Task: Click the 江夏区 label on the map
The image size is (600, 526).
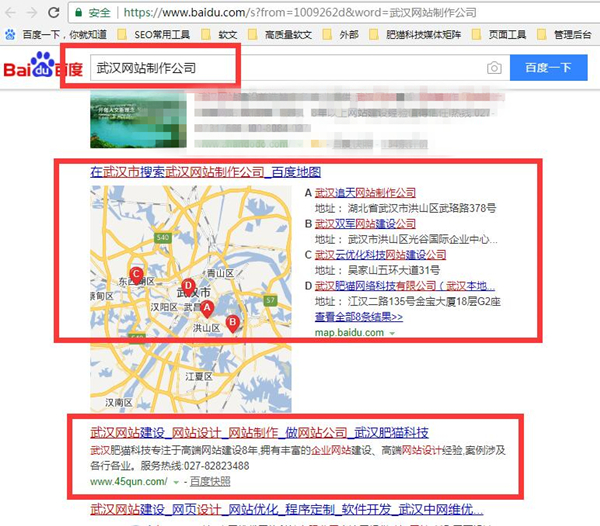Action: point(199,376)
